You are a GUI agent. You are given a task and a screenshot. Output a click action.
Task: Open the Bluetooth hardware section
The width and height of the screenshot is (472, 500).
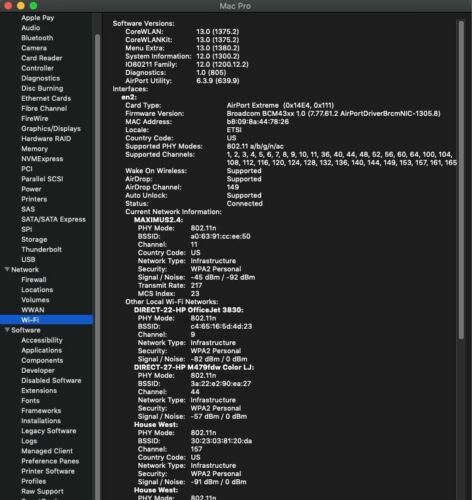coord(37,38)
